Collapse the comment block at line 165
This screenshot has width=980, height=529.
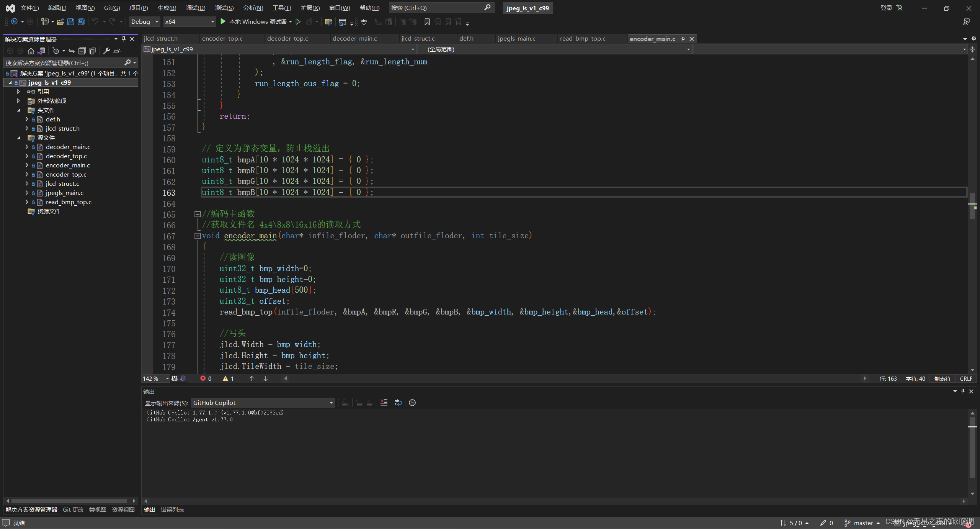198,214
